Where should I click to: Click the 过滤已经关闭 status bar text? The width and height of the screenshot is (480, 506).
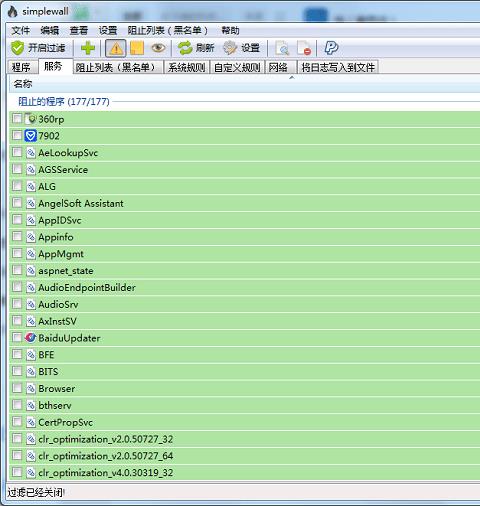[36, 492]
